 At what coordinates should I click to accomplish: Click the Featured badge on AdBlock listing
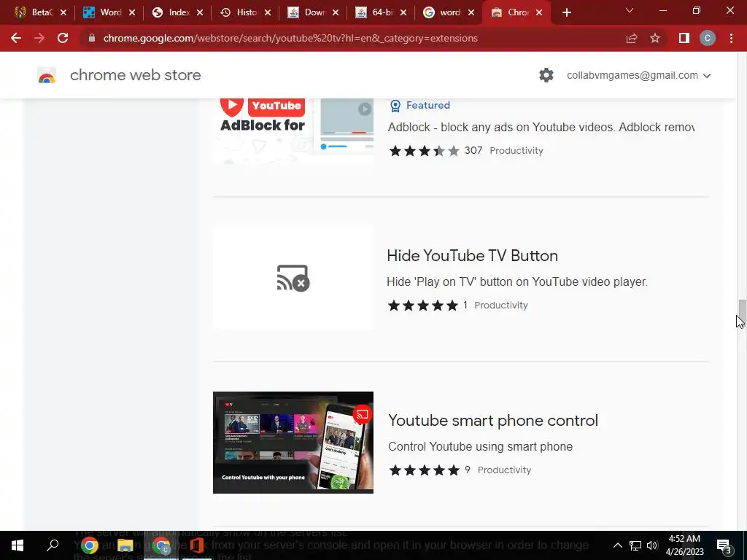point(419,105)
